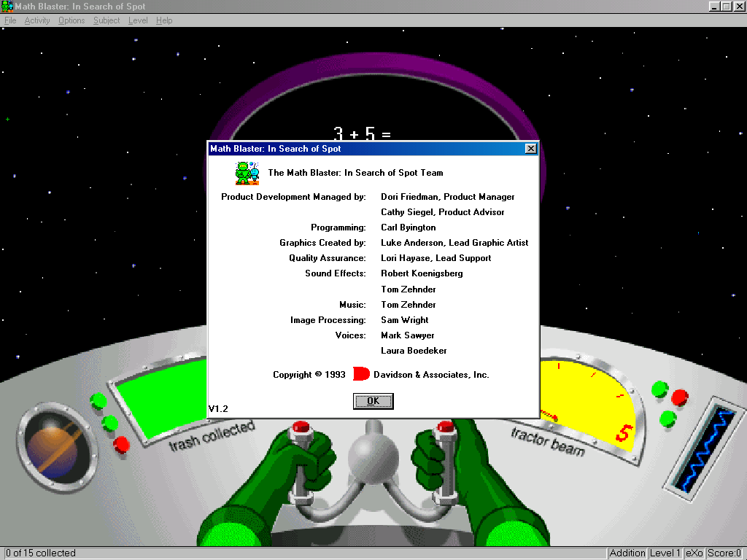Click the '3 + 5 =' math problem
The width and height of the screenshot is (747, 560).
pos(362,133)
